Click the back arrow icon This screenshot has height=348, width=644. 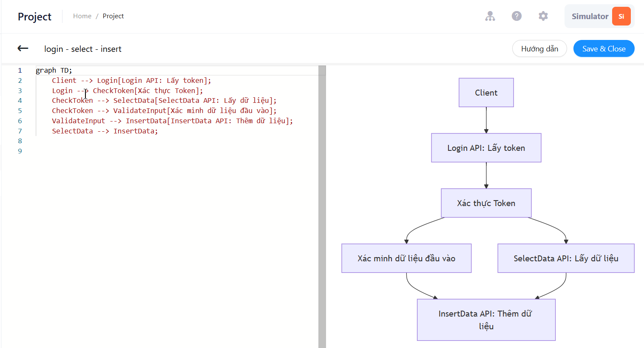pyautogui.click(x=23, y=48)
